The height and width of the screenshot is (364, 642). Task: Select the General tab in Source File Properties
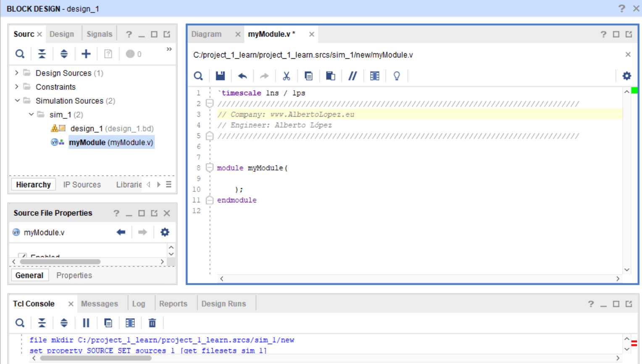point(29,275)
